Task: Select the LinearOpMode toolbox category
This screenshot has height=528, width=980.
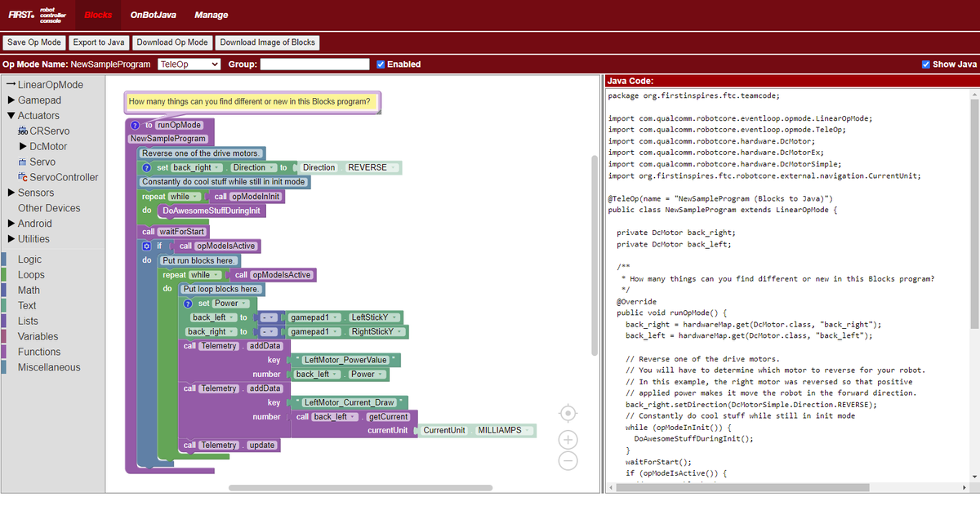Action: click(51, 85)
